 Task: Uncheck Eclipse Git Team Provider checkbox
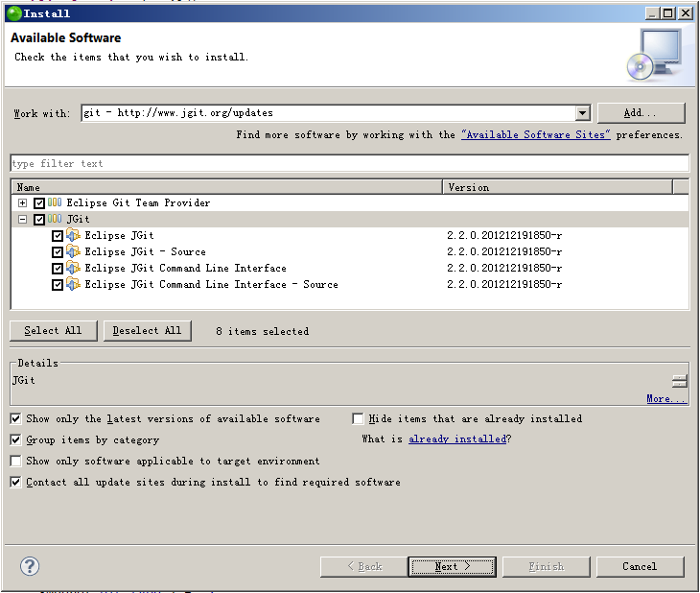point(39,203)
